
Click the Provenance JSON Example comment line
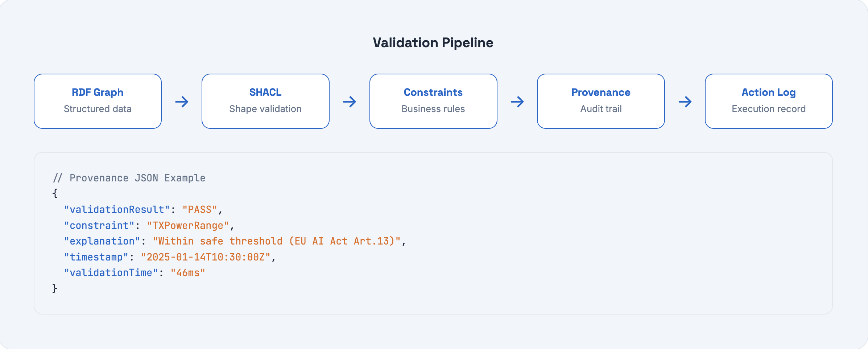point(129,178)
